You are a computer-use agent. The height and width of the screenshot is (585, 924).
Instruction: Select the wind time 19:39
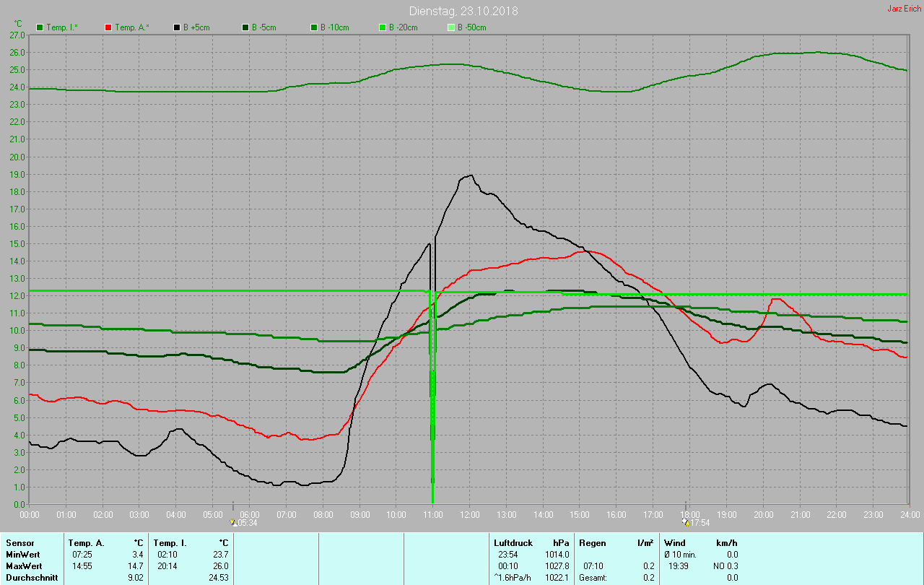click(x=679, y=566)
